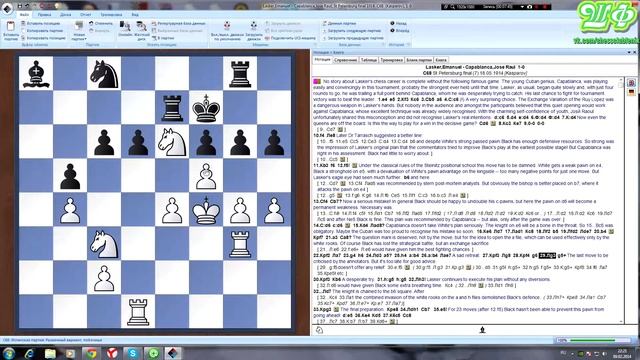Click Выбранная база данных in ribbon

(177, 31)
